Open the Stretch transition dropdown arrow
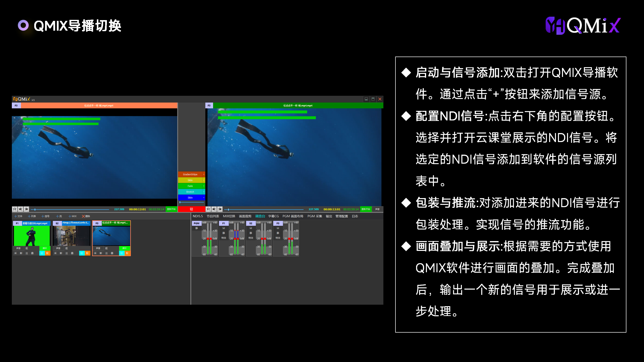Screen dimensions: 644x362 [204, 192]
